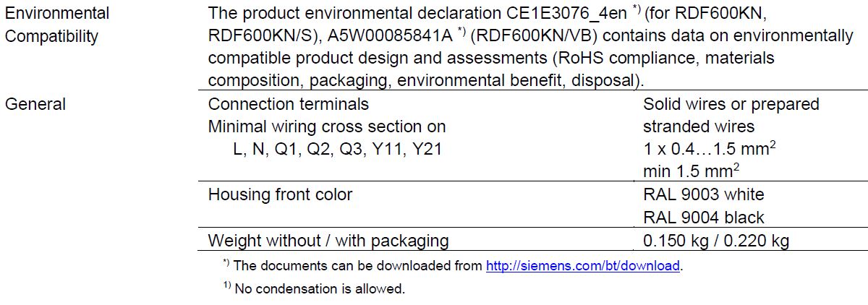Click the RAL 9004 black value
The image size is (868, 305).
703,218
